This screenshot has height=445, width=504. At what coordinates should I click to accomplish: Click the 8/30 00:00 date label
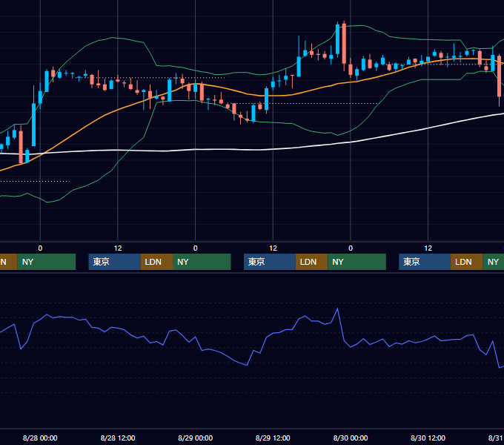pos(351,438)
